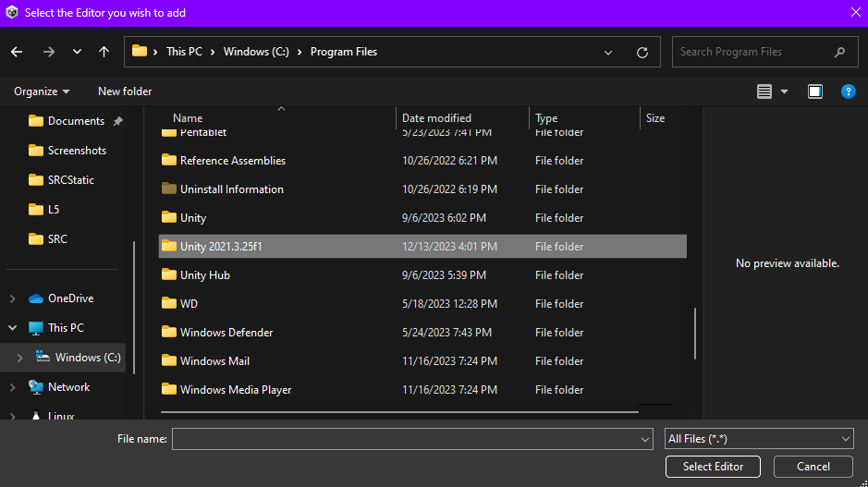Create a New folder
The image size is (868, 487).
125,91
